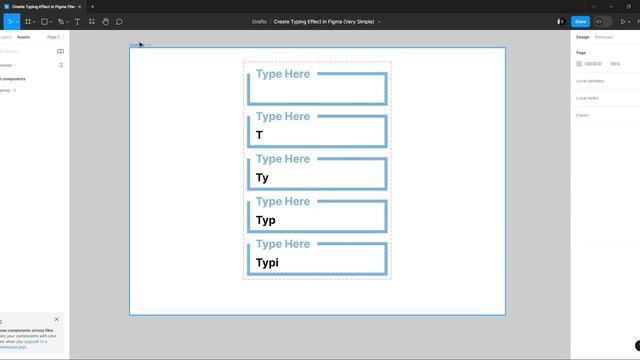Viewport: 640px width, 360px height.
Task: Click the help button in the bottom corner
Action: (638, 345)
